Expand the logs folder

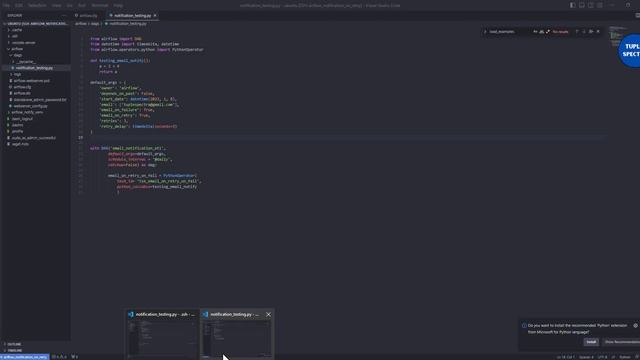(x=17, y=74)
